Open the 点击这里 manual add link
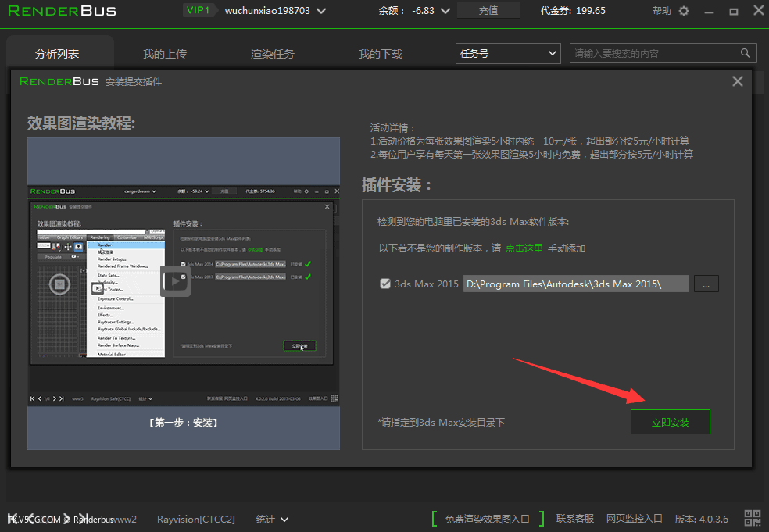The width and height of the screenshot is (769, 532). coord(523,248)
